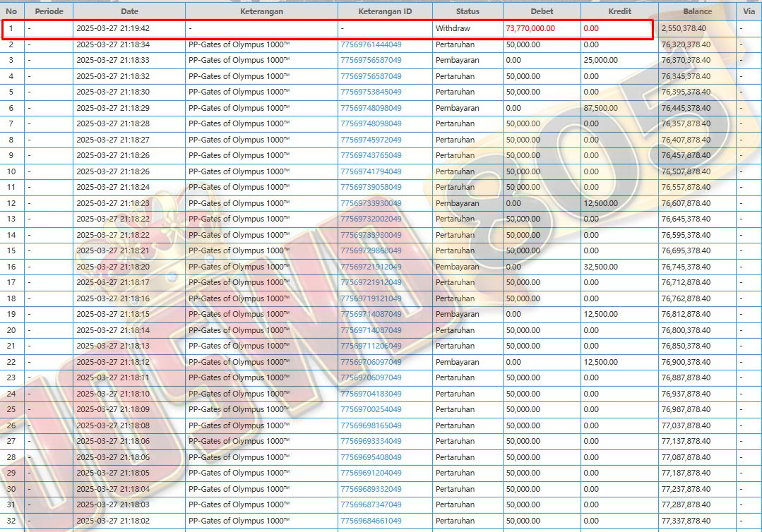Open transaction ID 77569729868049

[371, 250]
